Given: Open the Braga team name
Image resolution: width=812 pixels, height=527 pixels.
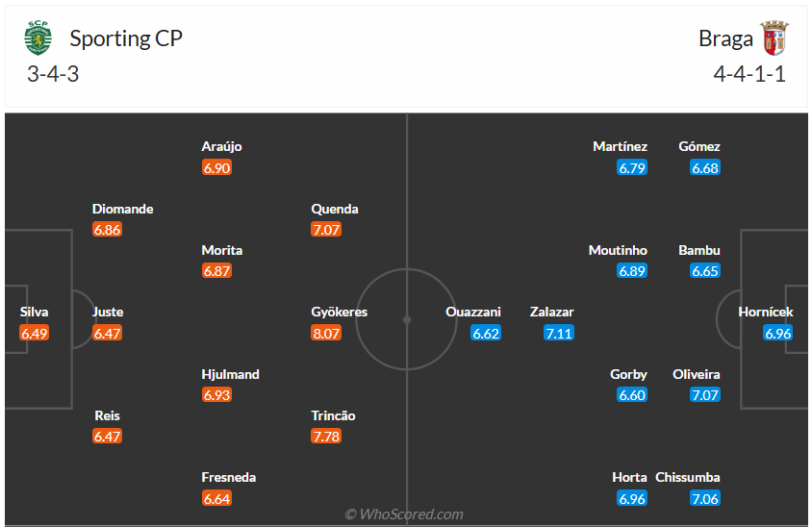Looking at the screenshot, I should (725, 38).
